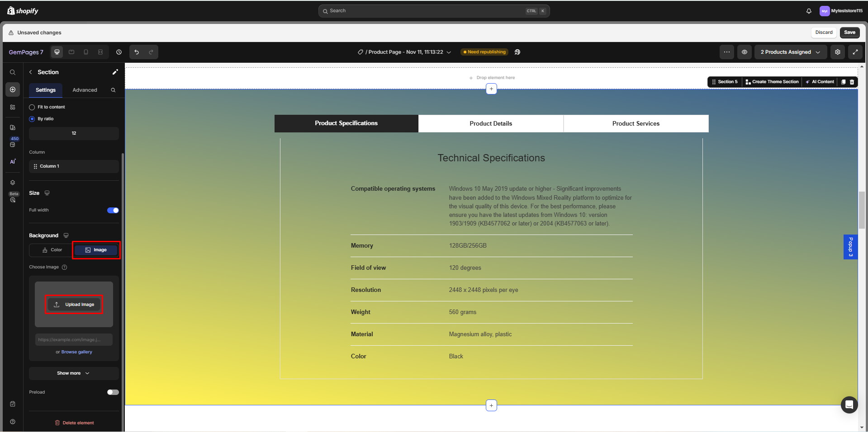This screenshot has height=432, width=868.
Task: Open the Color background option
Action: [52, 250]
